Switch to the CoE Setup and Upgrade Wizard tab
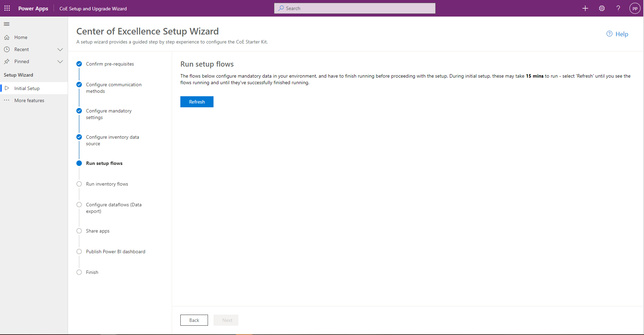The width and height of the screenshot is (644, 335). tap(93, 8)
